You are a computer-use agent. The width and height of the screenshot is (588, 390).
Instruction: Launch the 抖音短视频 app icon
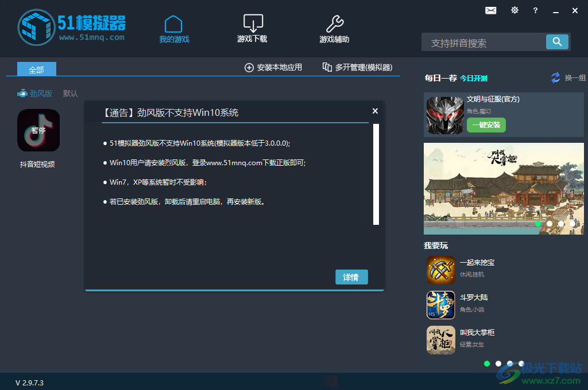38,130
